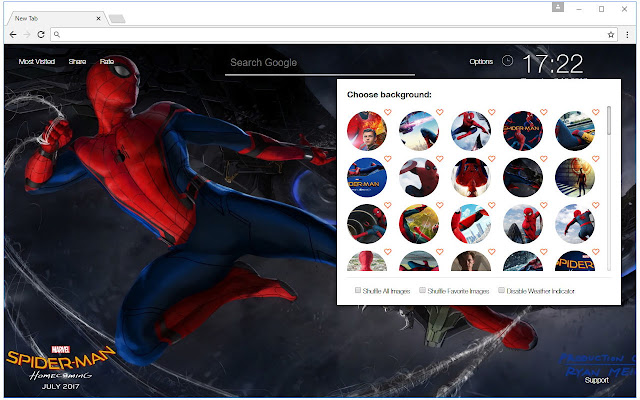Choose the mask close-up background thumbnail
Image resolution: width=640 pixels, height=400 pixels.
419,178
